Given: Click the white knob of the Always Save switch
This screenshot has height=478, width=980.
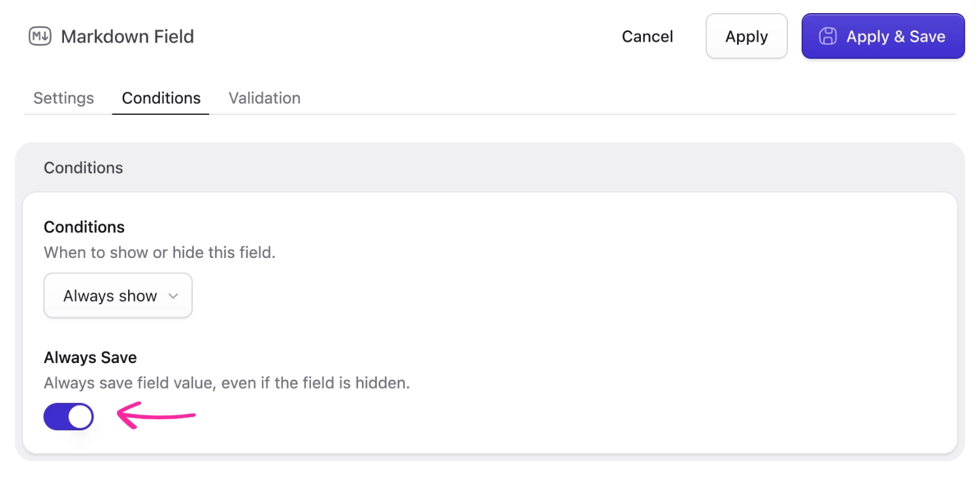Looking at the screenshot, I should point(80,417).
